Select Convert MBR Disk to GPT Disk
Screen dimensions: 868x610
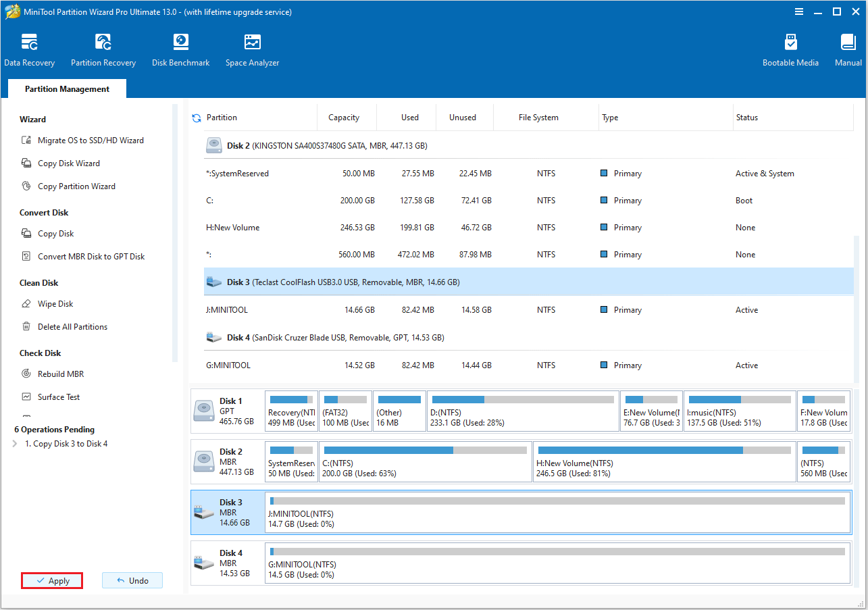tap(89, 256)
